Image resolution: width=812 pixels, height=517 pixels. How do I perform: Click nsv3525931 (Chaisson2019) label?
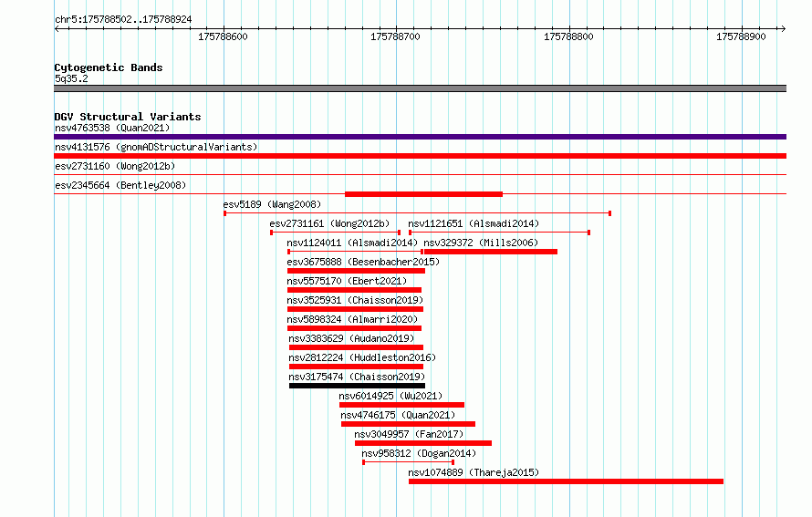(355, 300)
